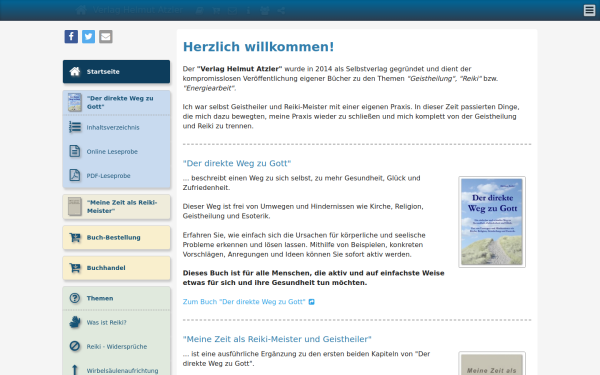Click the prohibition icon beside Reiki - Widersprüche
Viewport: 600px width, 375px height.
tap(75, 346)
